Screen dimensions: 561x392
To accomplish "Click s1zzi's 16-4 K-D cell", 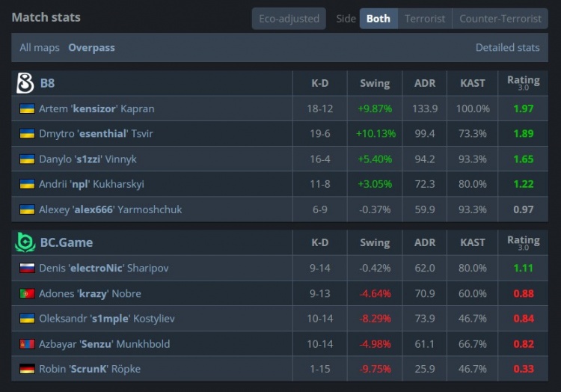I will (x=320, y=159).
